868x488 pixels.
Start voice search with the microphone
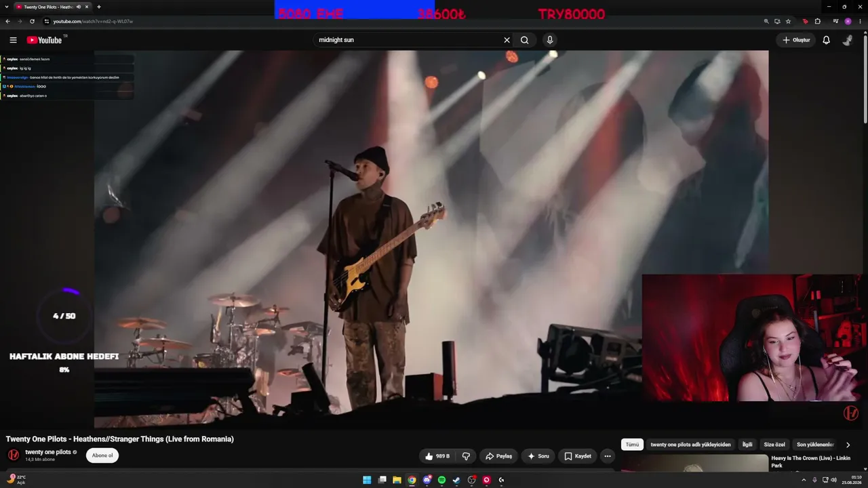[550, 40]
